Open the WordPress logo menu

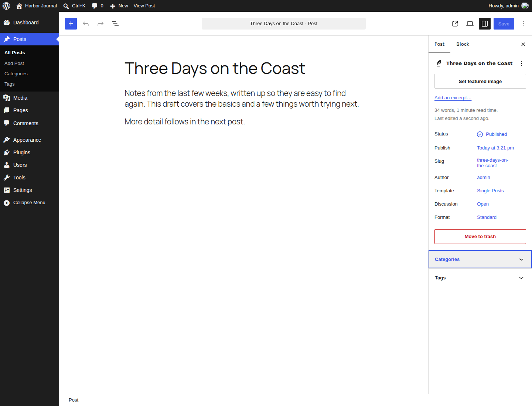tap(6, 6)
